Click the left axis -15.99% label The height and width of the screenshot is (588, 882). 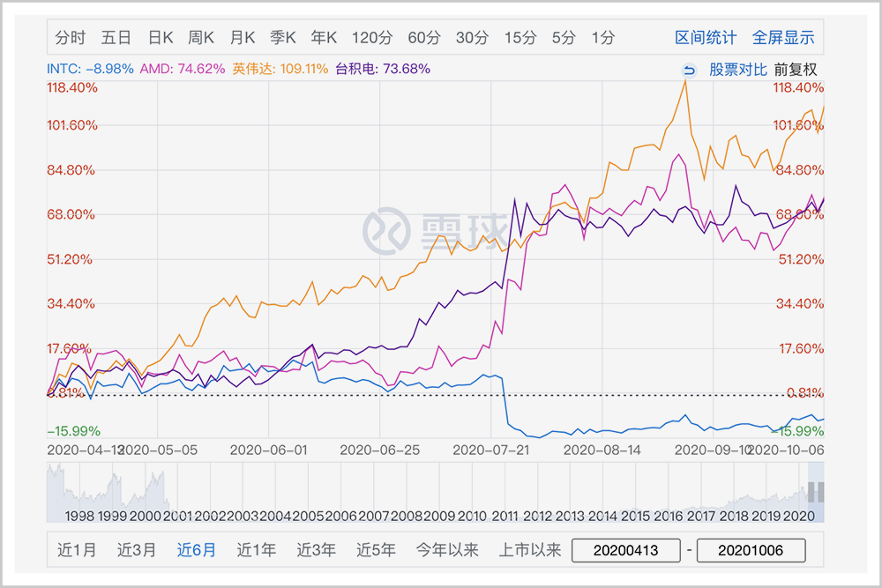coord(74,431)
